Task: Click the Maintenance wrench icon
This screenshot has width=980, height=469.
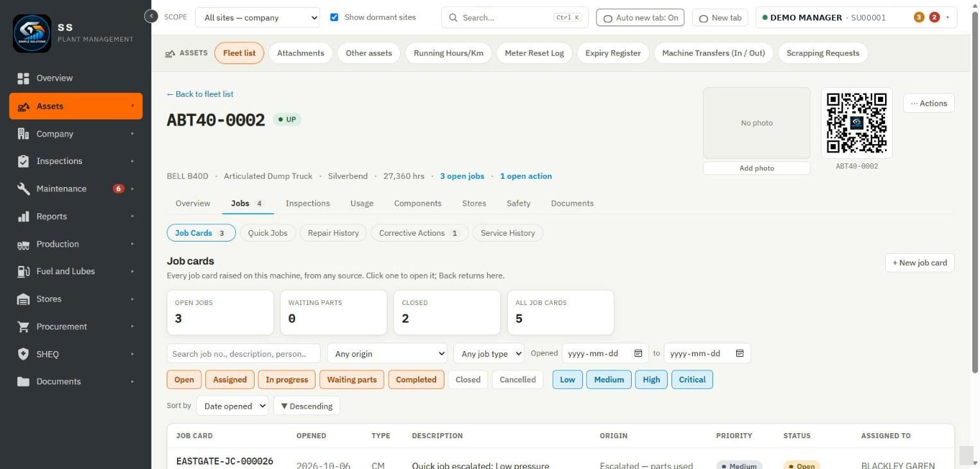Action: 24,189
